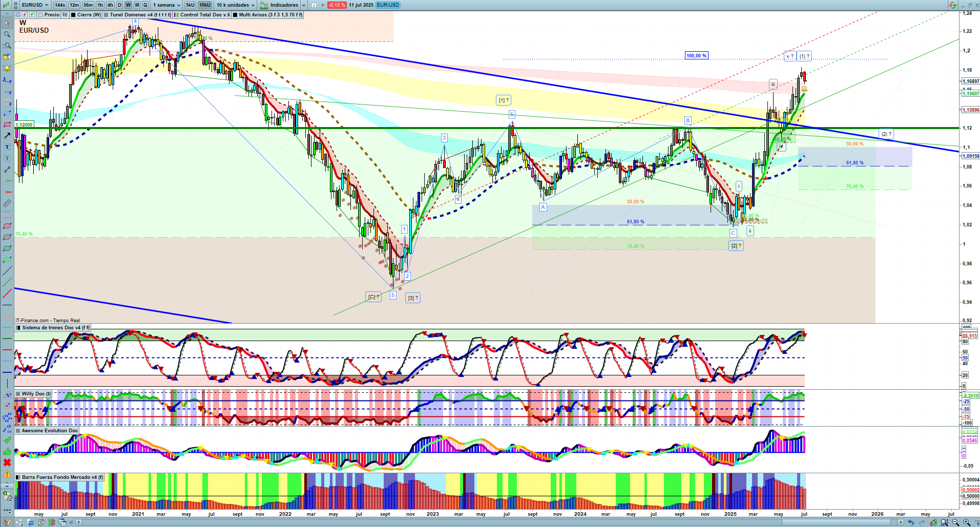Pick the two-point segment tool
The height and width of the screenshot is (527, 980).
click(7, 170)
